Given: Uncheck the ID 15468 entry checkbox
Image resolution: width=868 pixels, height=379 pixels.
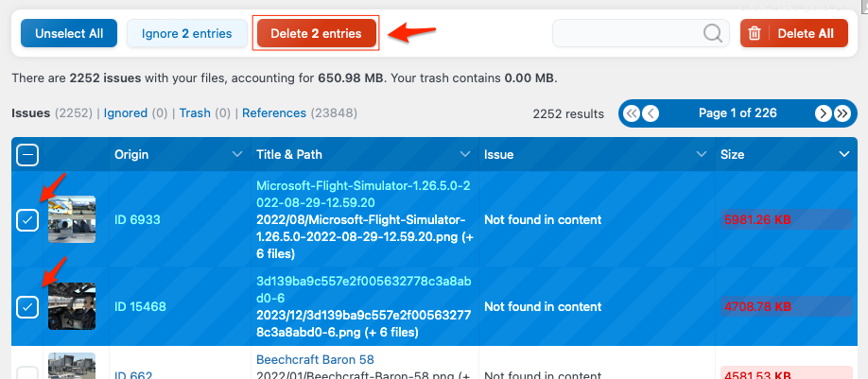Looking at the screenshot, I should click(27, 307).
